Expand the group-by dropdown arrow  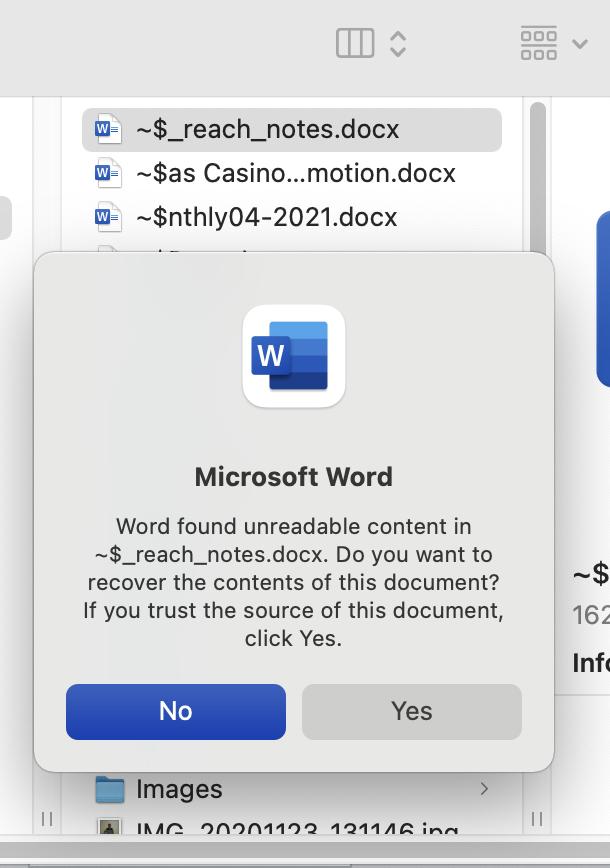tap(579, 44)
